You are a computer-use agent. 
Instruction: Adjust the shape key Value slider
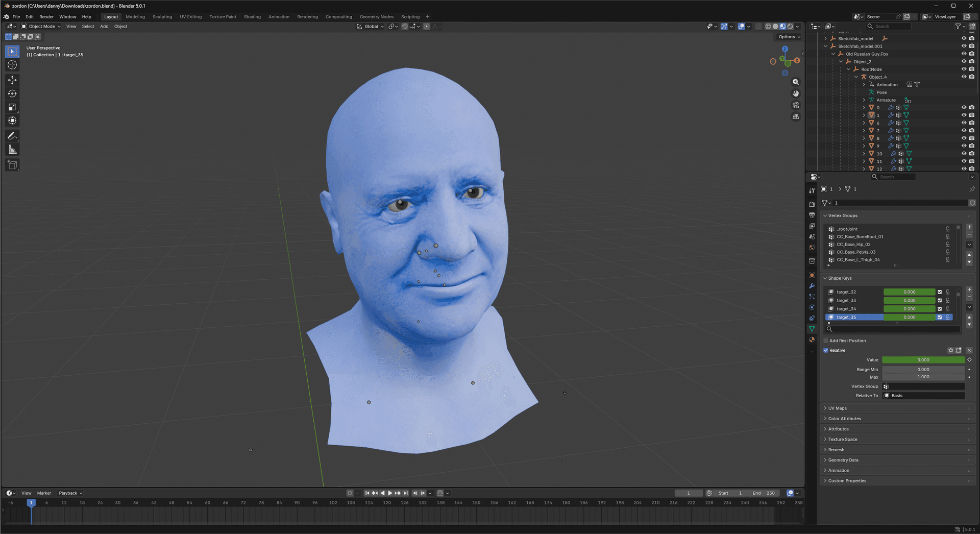click(923, 360)
